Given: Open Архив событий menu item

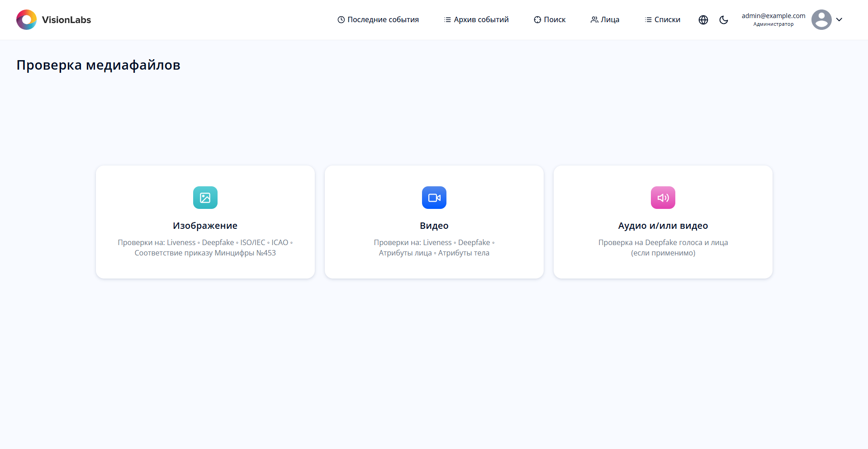Looking at the screenshot, I should (476, 20).
